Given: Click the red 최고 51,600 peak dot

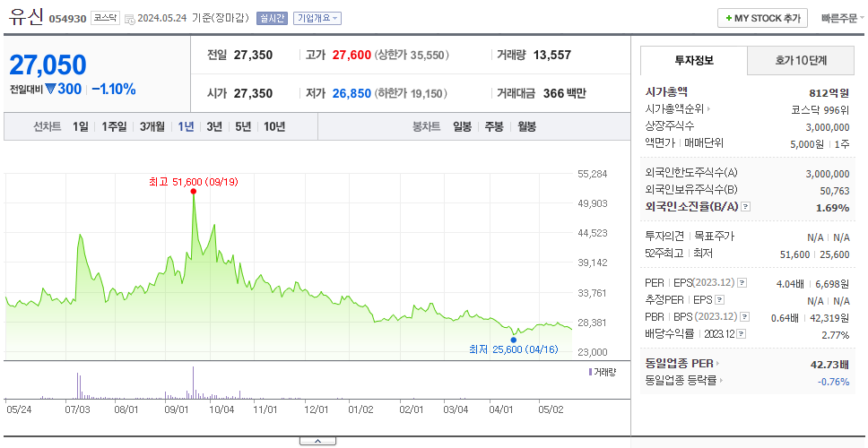Looking at the screenshot, I should (193, 192).
